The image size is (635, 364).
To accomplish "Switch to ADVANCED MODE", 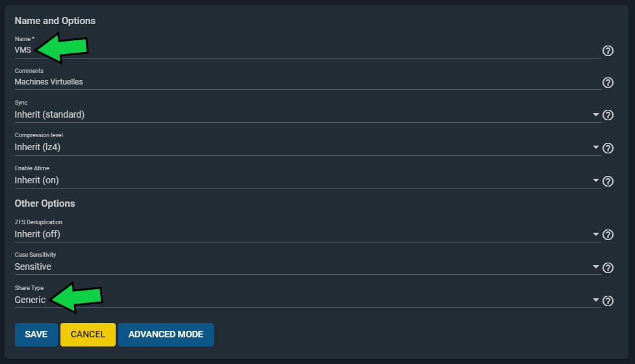I will pos(166,335).
